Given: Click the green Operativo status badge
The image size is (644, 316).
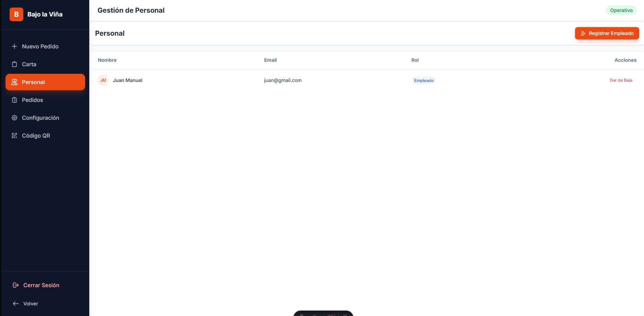Looking at the screenshot, I should 621,10.
